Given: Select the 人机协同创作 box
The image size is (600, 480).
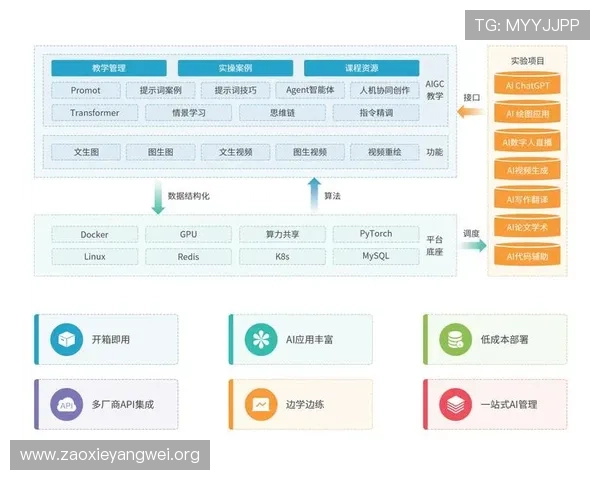Looking at the screenshot, I should click(385, 90).
